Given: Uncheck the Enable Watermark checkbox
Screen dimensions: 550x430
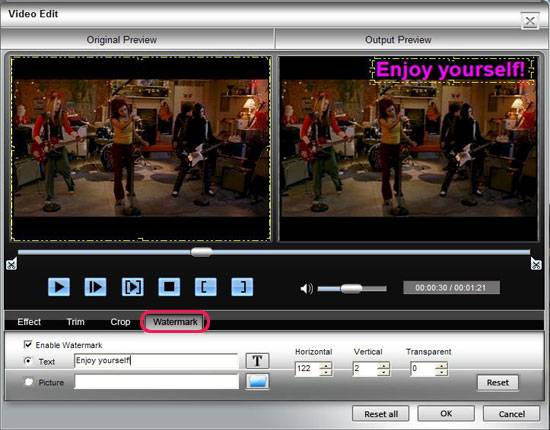Looking at the screenshot, I should pos(28,344).
